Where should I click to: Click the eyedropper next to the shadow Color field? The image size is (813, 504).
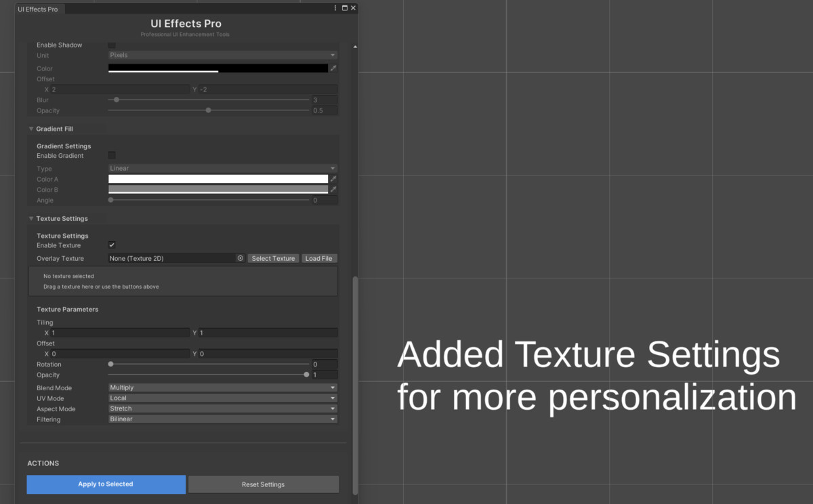[333, 68]
